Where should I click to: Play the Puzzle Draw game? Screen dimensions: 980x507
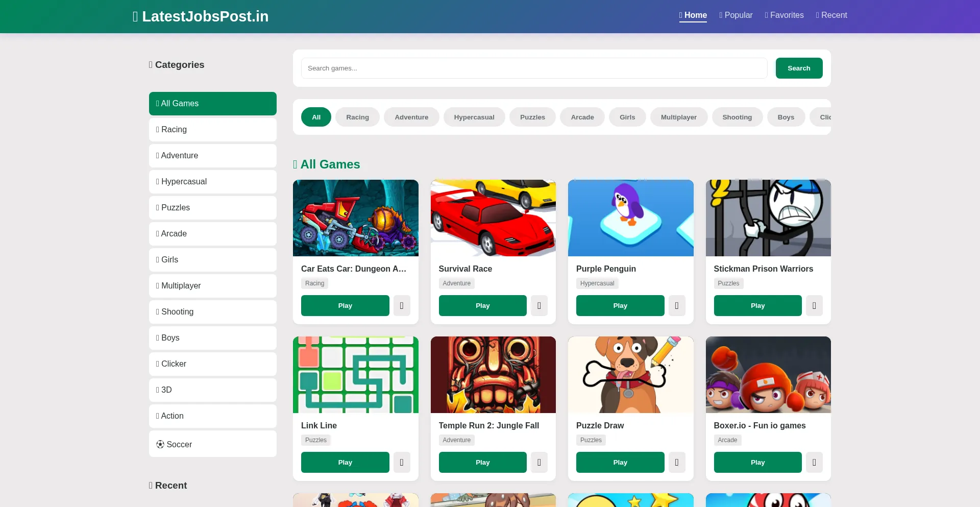620,462
